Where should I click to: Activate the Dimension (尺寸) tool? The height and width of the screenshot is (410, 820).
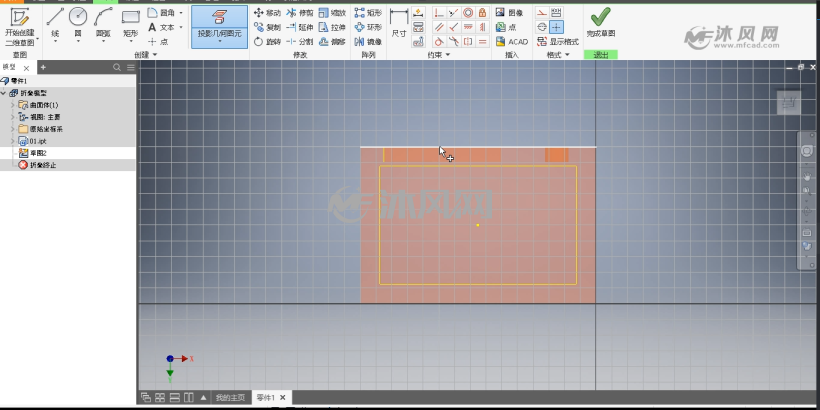[x=399, y=24]
